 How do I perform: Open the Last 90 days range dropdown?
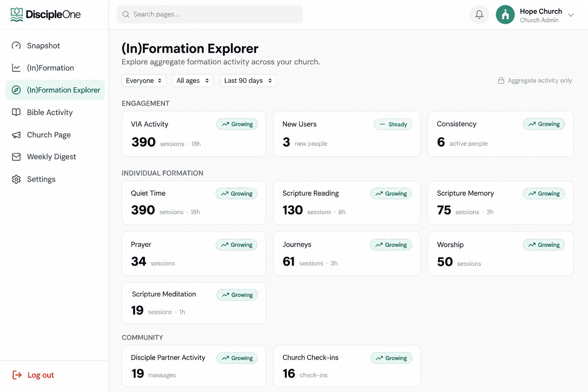coord(248,80)
